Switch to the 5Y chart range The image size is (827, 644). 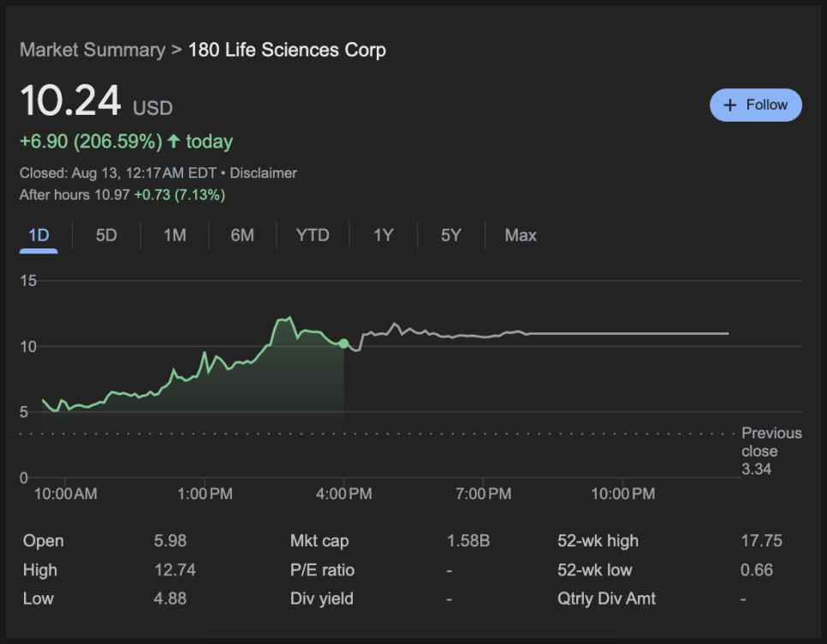tap(451, 236)
